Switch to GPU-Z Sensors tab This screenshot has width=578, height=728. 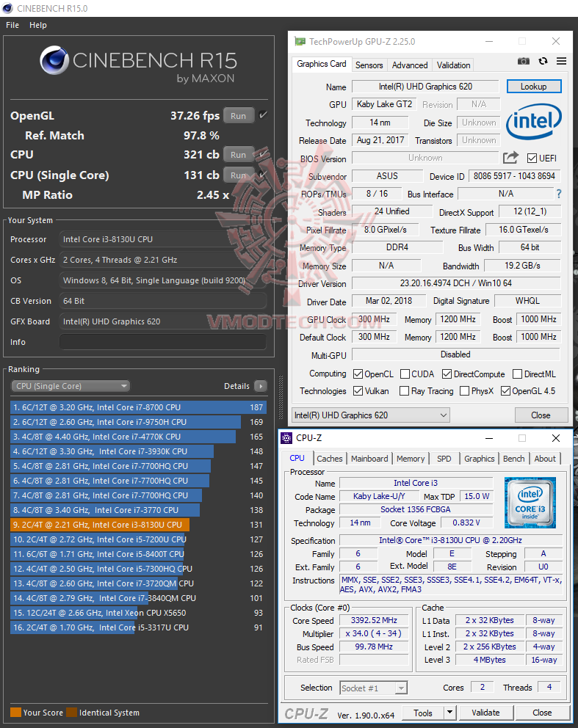coord(369,65)
